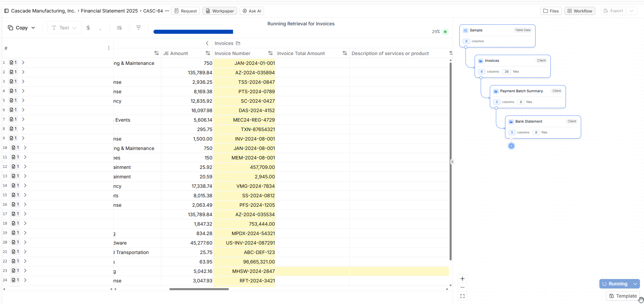Toggle the Files panel button
Screen dimensions: 644x304
coord(551,11)
